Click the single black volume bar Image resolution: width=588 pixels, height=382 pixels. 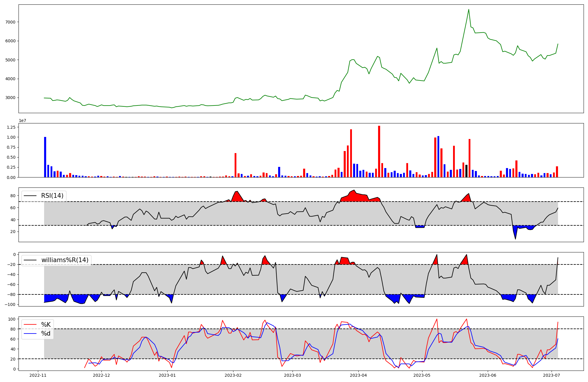point(466,171)
